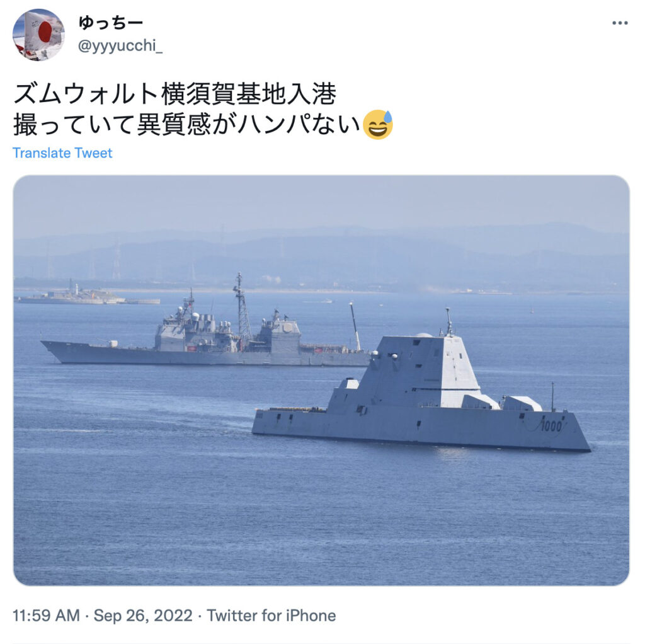Click the Sep 26, 2022 date

pyautogui.click(x=143, y=616)
